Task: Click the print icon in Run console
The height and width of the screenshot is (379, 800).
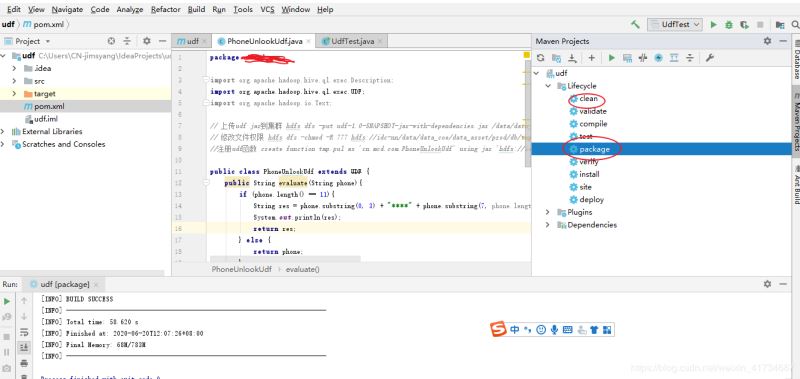Action: pos(24,364)
